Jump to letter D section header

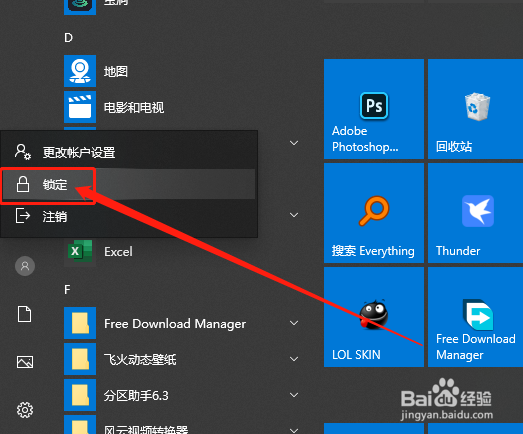click(x=68, y=38)
